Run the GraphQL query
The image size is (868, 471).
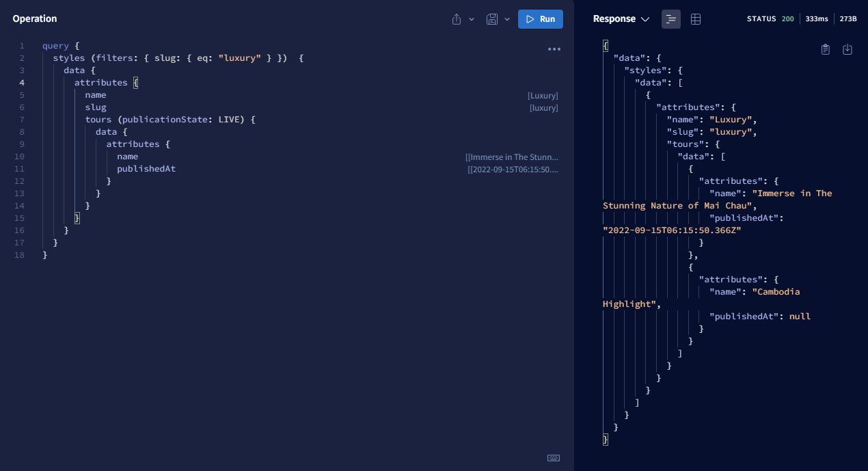click(x=541, y=19)
